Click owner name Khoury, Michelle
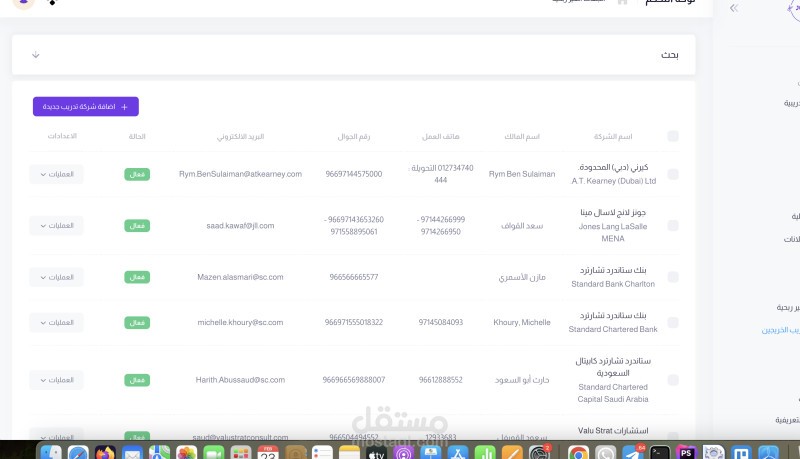 pyautogui.click(x=522, y=322)
